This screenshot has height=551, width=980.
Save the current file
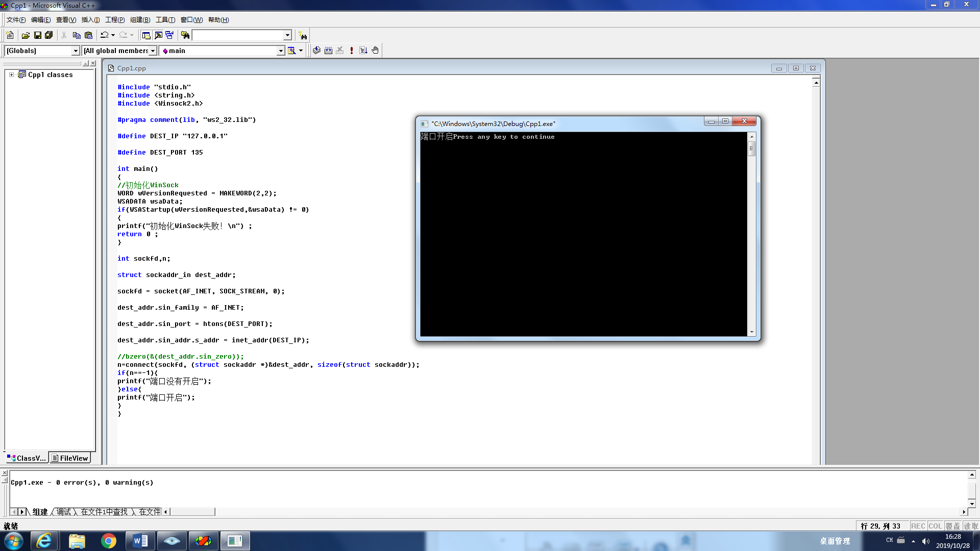pos(37,35)
